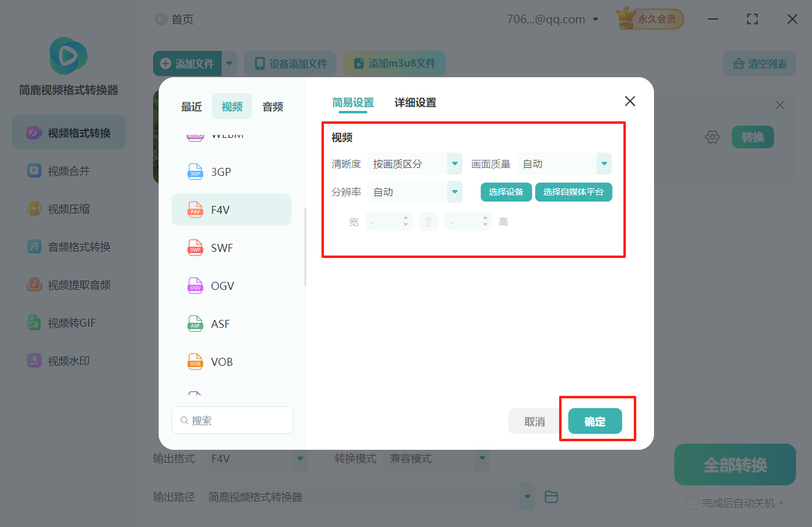Open the 视频水印 feature
This screenshot has height=527, width=812.
68,361
